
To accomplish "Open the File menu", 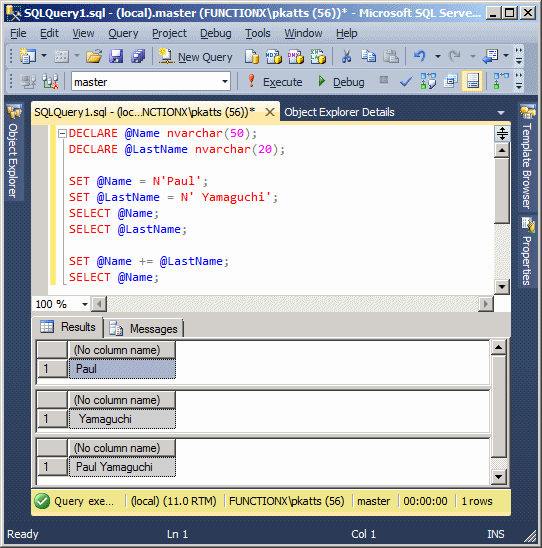I will point(18,34).
